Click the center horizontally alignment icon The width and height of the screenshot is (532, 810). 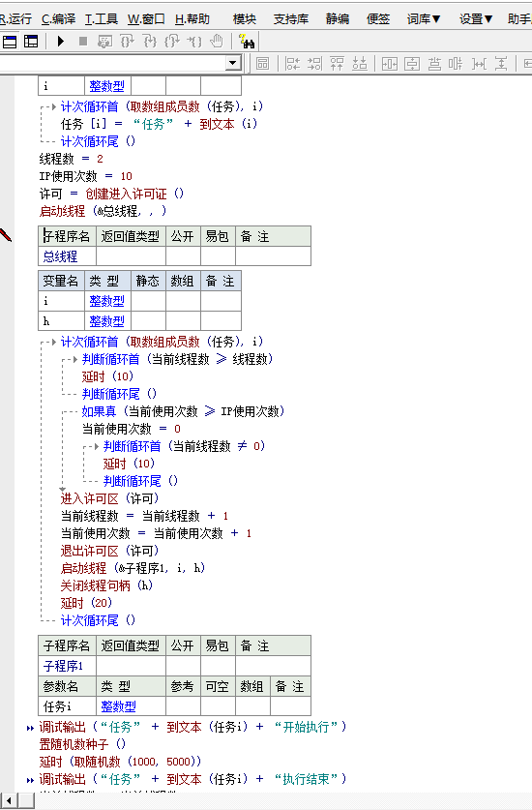click(x=390, y=64)
